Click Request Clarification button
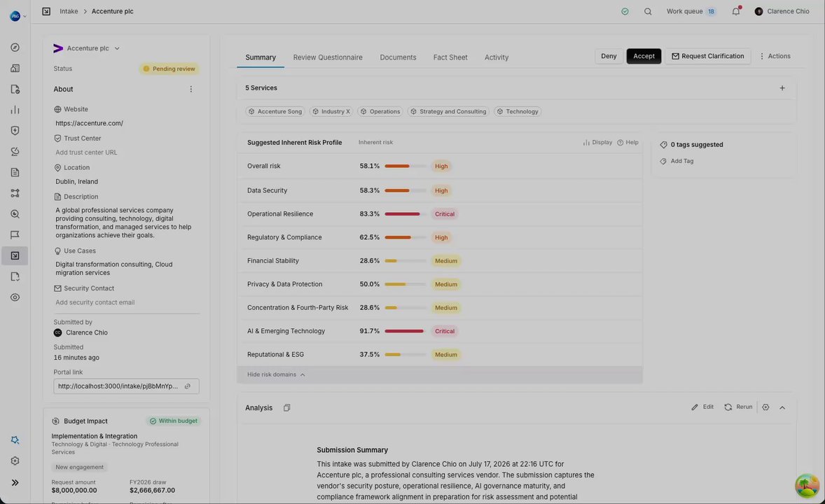 [x=707, y=56]
